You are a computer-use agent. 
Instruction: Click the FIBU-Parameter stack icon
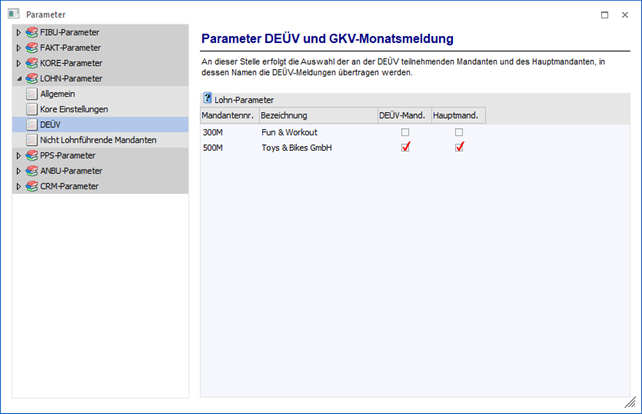[32, 33]
